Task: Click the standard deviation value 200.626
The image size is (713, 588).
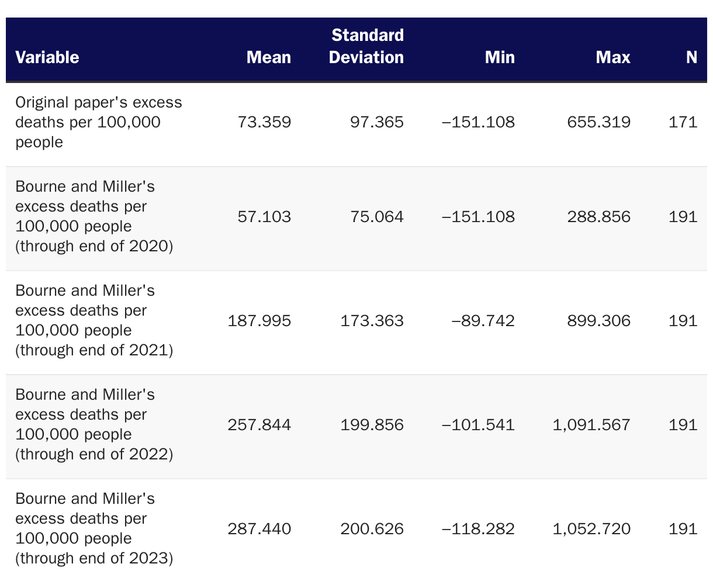Action: click(372, 529)
